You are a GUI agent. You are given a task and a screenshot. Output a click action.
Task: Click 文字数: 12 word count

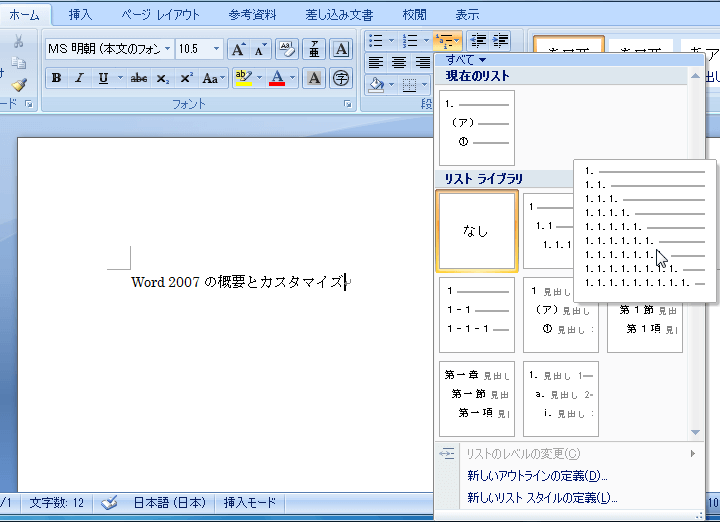click(57, 503)
